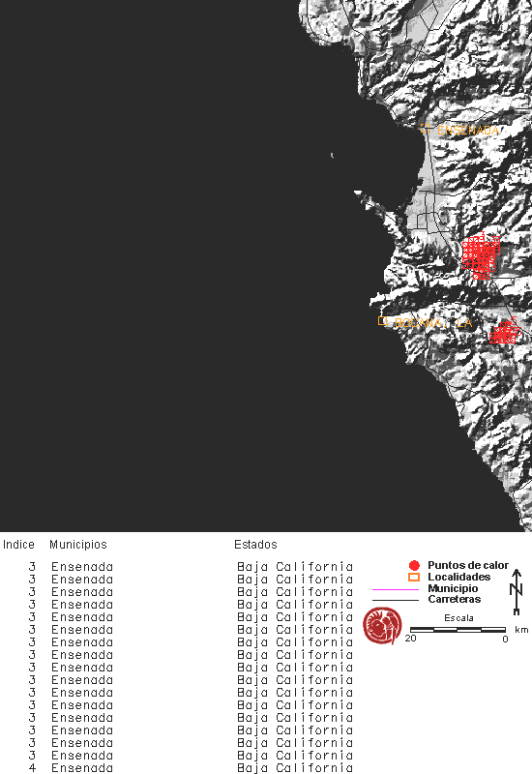Viewport: 532px width, 774px height.
Task: Click the Estados column header
Action: 255,545
